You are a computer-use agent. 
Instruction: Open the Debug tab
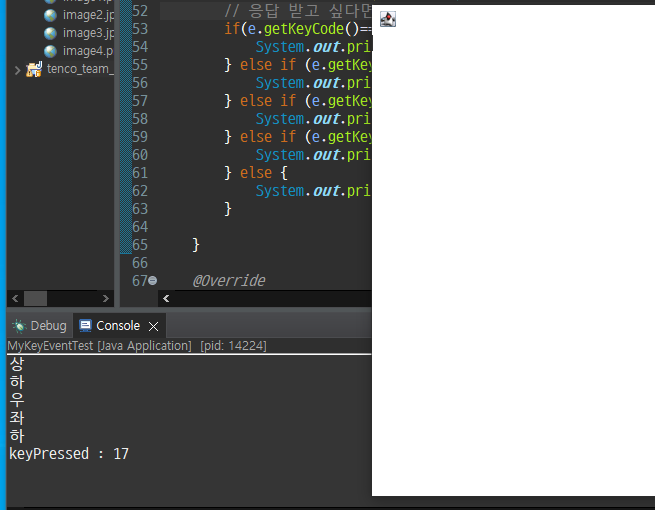point(40,326)
